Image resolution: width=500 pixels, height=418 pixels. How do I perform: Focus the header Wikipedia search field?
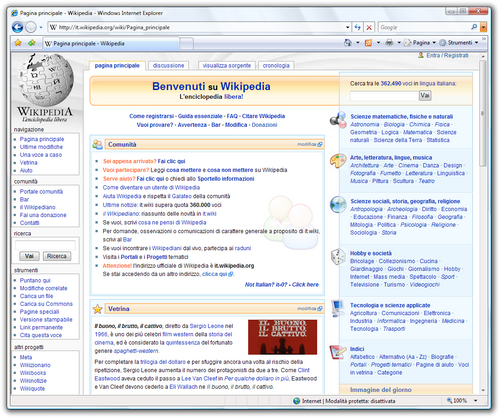[x=384, y=96]
